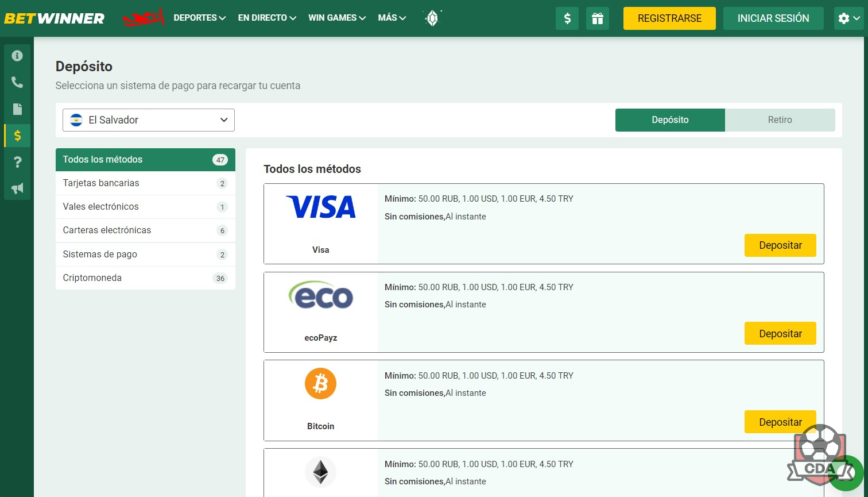Open the red airplane Aviator game icon

click(144, 18)
